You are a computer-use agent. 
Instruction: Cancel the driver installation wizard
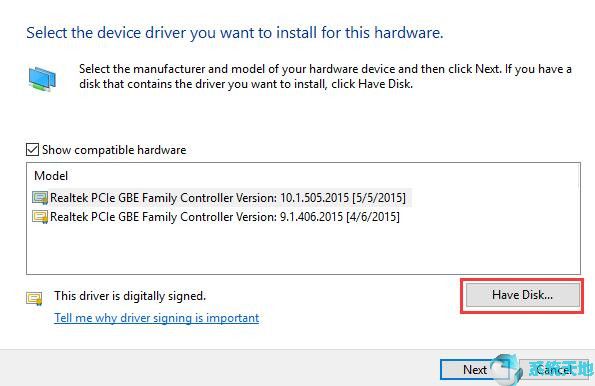click(554, 369)
